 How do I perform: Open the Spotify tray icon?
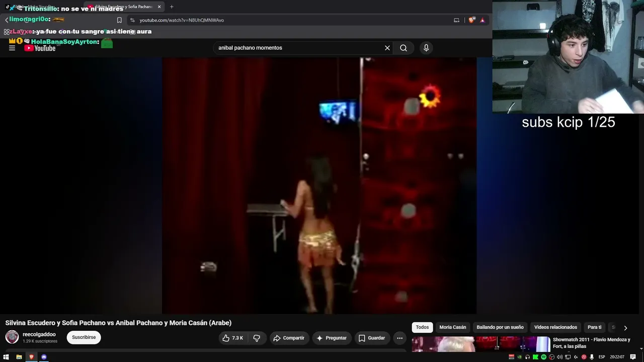(544, 357)
